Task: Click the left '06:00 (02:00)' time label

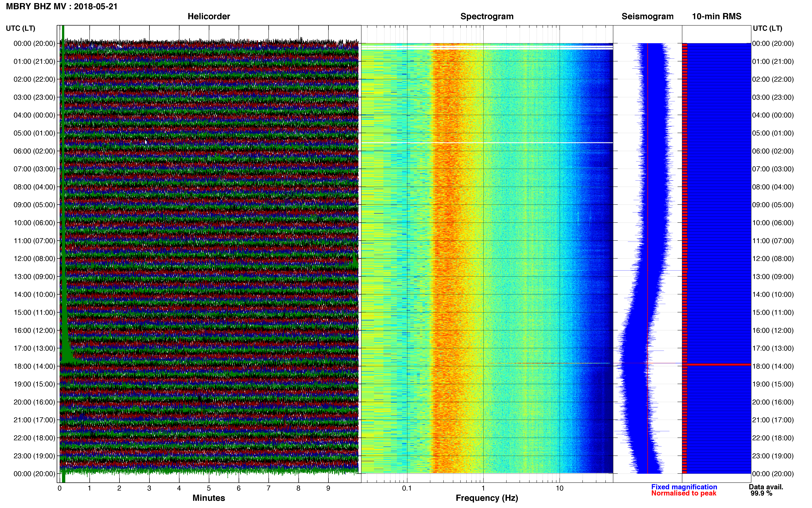Action: click(34, 151)
